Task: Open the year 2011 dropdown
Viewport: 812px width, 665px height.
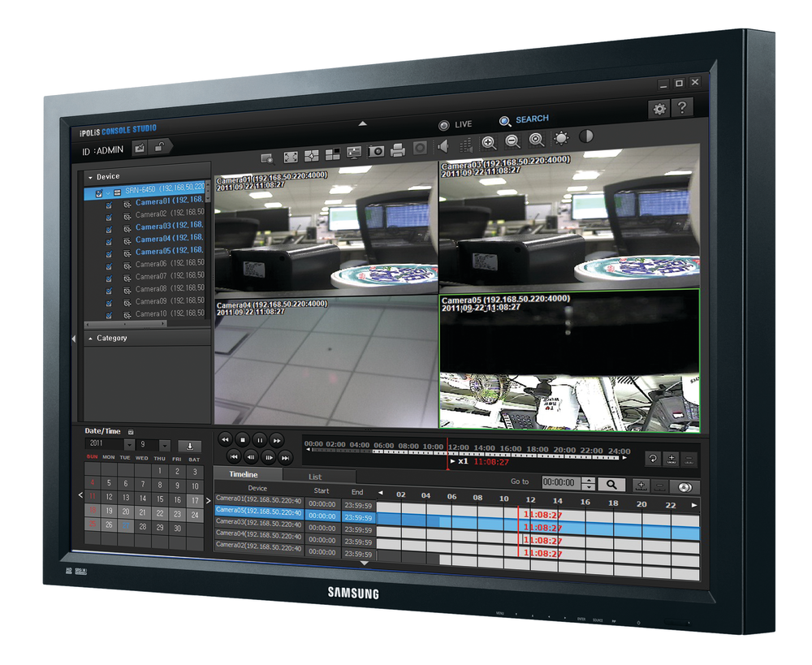Action: point(129,445)
